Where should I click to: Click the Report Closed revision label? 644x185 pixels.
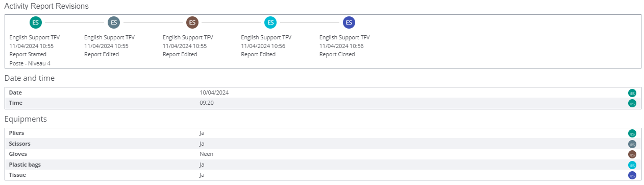(337, 54)
